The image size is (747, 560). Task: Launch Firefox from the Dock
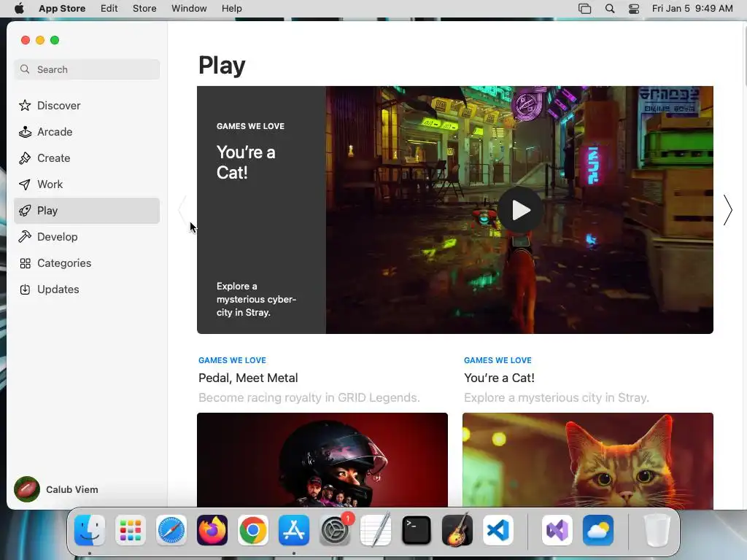[212, 530]
